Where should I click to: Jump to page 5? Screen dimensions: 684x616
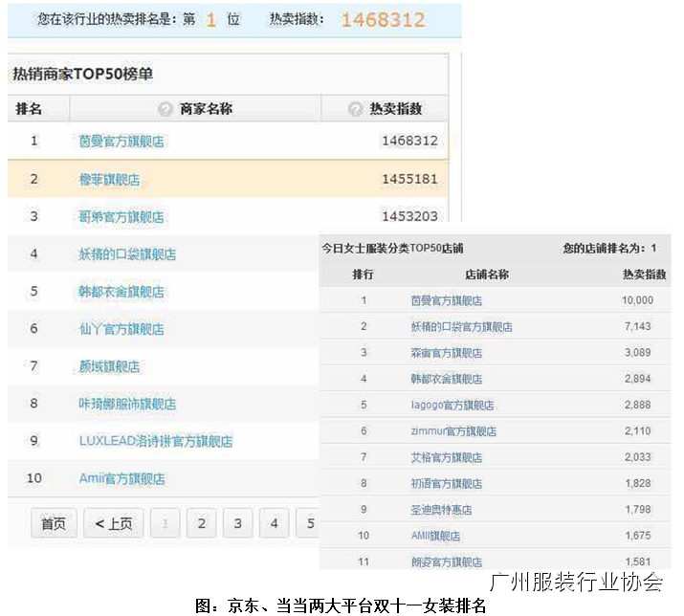coord(308,523)
